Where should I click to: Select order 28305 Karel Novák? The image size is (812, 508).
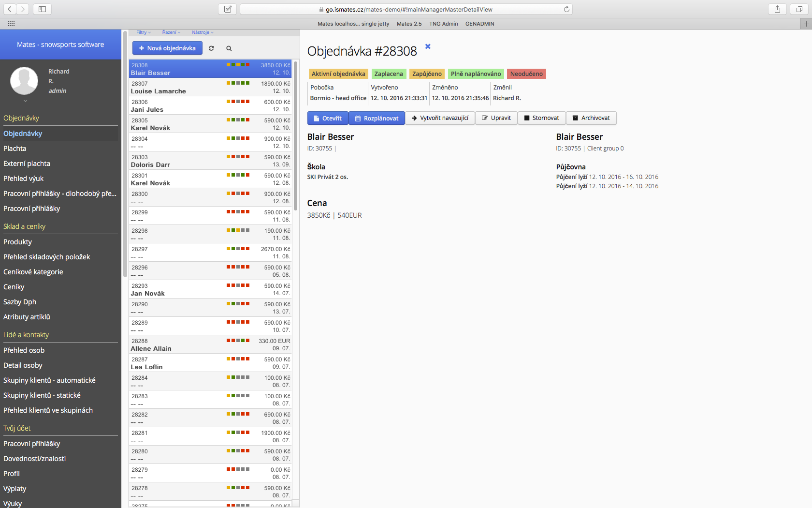click(210, 124)
